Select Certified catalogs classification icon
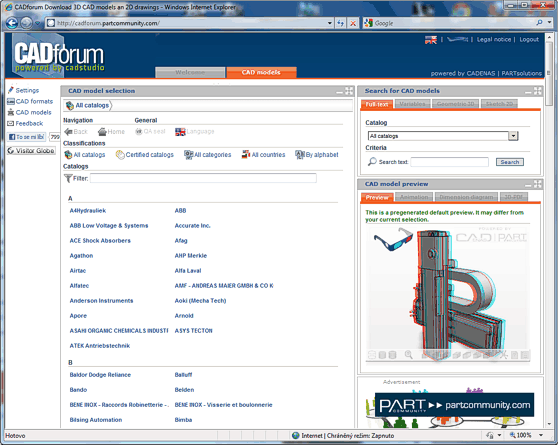The width and height of the screenshot is (558, 445). click(x=120, y=155)
